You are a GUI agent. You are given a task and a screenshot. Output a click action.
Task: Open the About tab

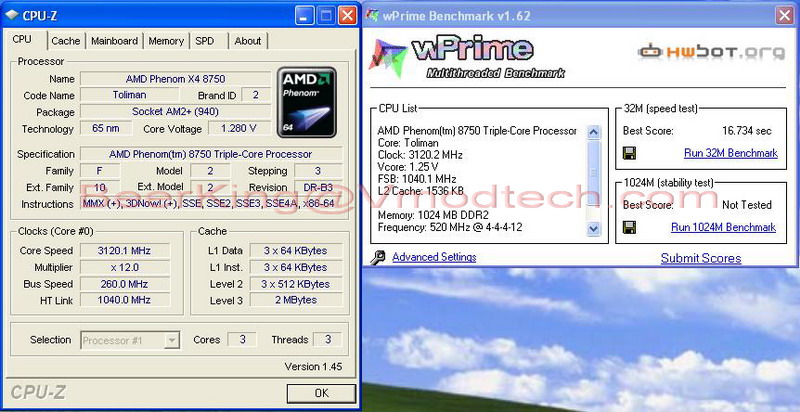248,41
